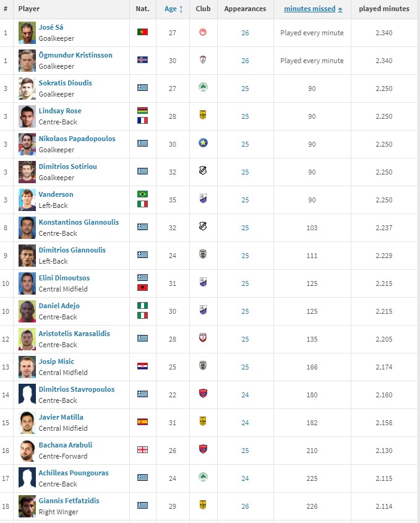Image resolution: width=420 pixels, height=523 pixels.
Task: Click the Brazil flag in Vanderson's row
Action: pos(142,194)
